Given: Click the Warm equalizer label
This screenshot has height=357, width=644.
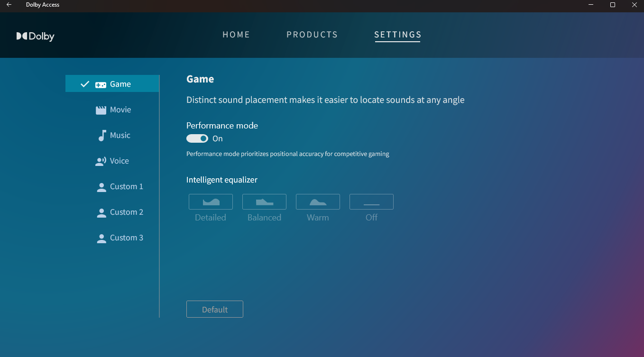Looking at the screenshot, I should point(318,218).
